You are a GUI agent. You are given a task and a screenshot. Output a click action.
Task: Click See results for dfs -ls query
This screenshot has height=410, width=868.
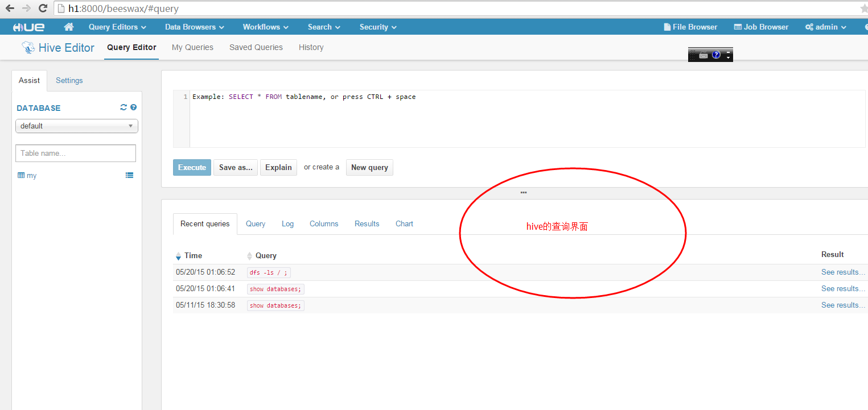pos(842,272)
